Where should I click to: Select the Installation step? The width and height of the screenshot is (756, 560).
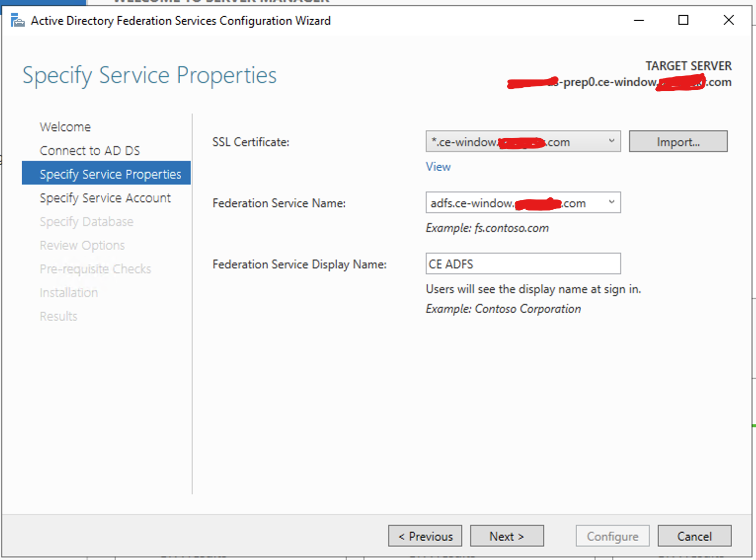pos(69,293)
